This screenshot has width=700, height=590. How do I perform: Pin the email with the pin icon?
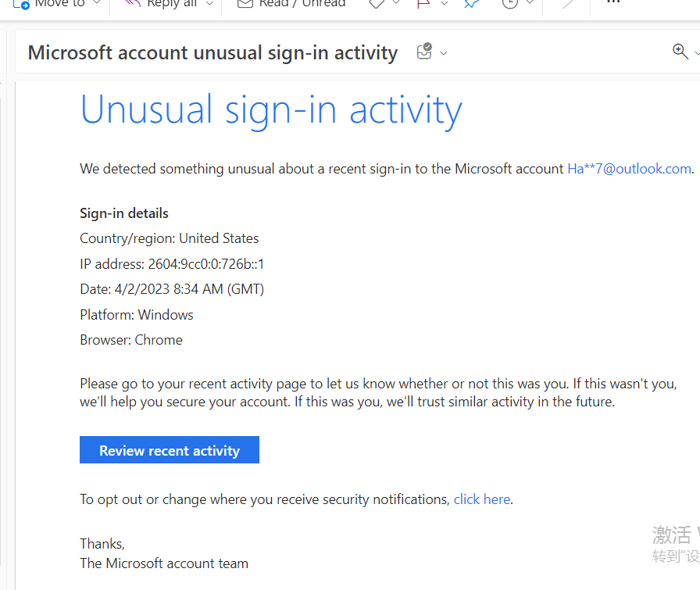coord(471,4)
